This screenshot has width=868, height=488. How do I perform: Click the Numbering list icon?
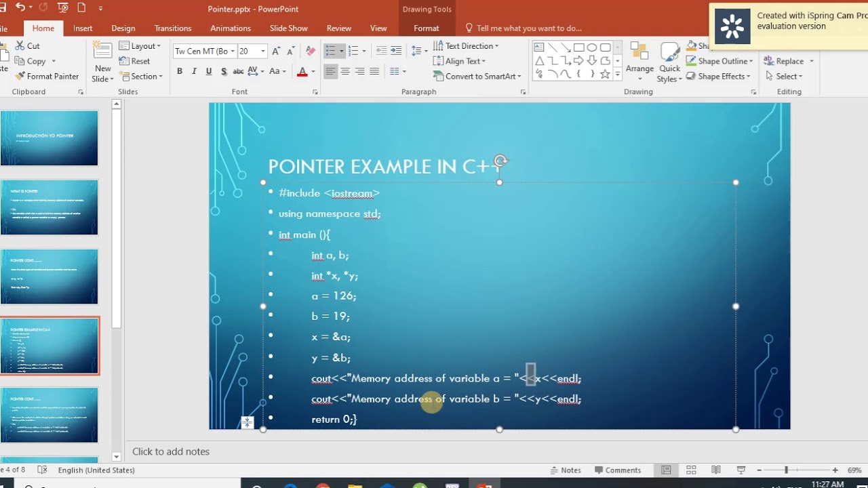coord(353,51)
